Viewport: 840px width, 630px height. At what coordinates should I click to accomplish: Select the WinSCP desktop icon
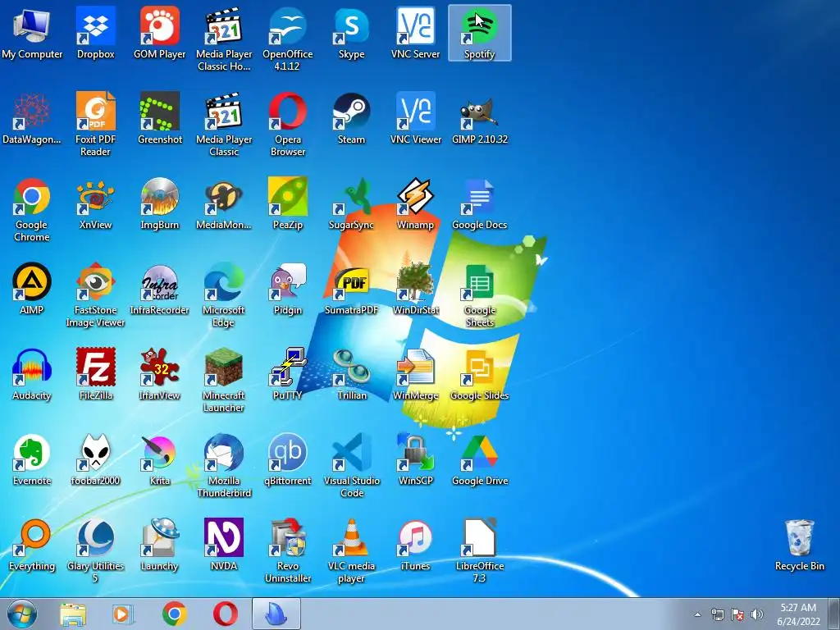[x=416, y=459]
